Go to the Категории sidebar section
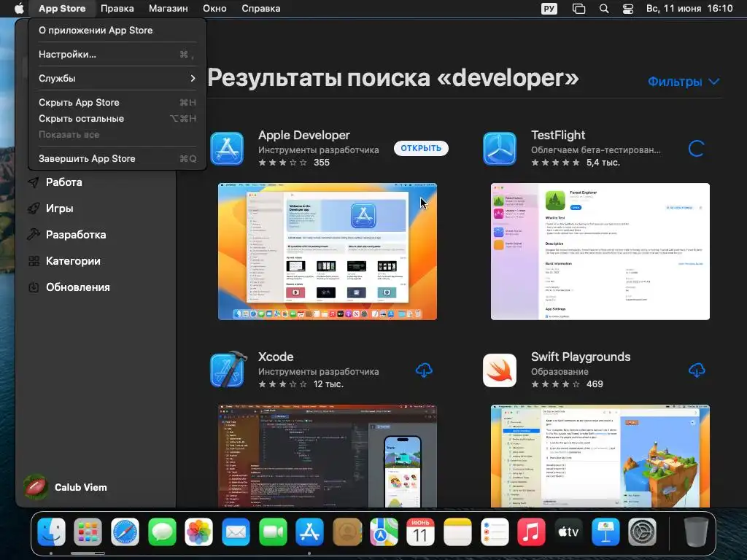 click(x=73, y=261)
